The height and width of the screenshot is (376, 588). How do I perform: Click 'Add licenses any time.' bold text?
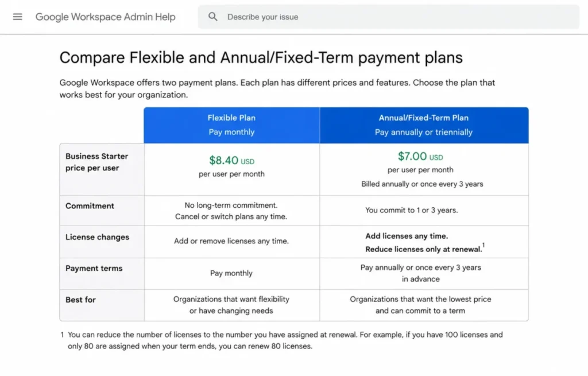pyautogui.click(x=407, y=236)
